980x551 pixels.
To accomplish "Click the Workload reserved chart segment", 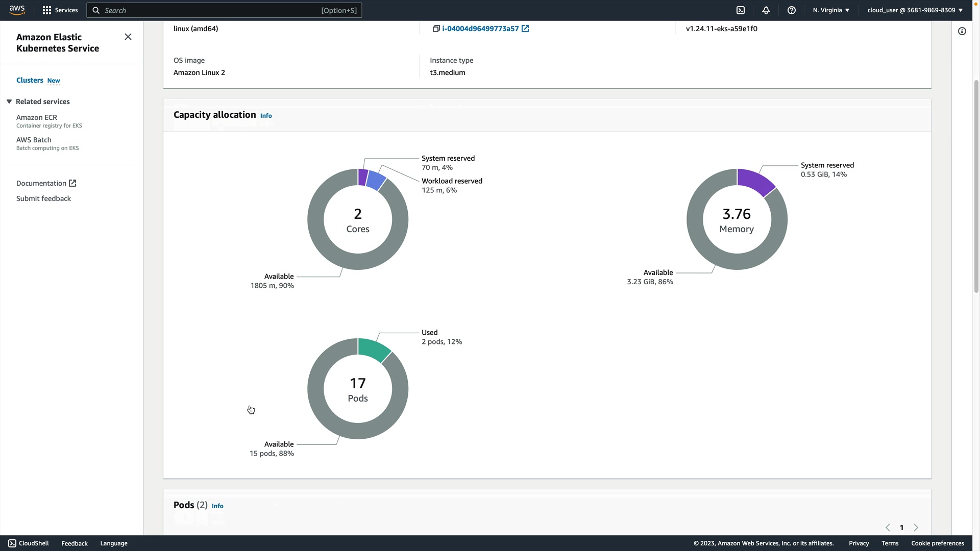I will click(x=376, y=181).
